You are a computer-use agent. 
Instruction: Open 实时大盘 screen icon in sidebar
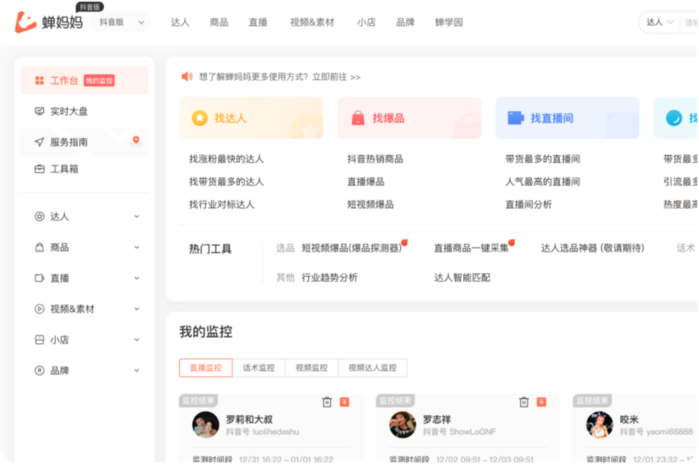point(39,111)
